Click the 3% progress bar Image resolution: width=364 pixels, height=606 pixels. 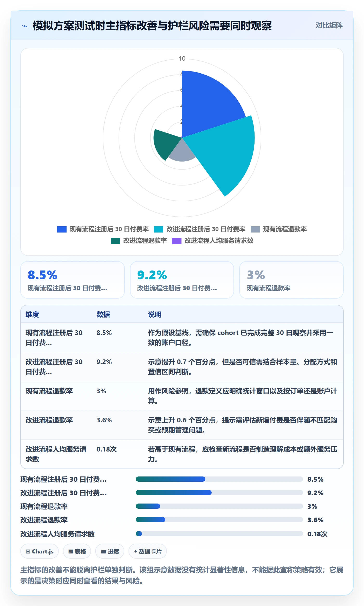pos(219,506)
